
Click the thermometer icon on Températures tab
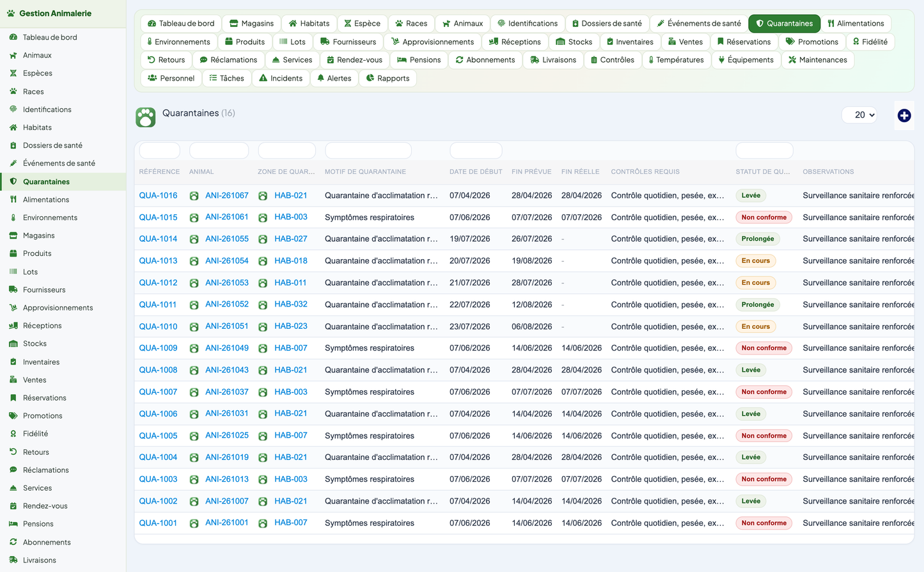pyautogui.click(x=651, y=60)
